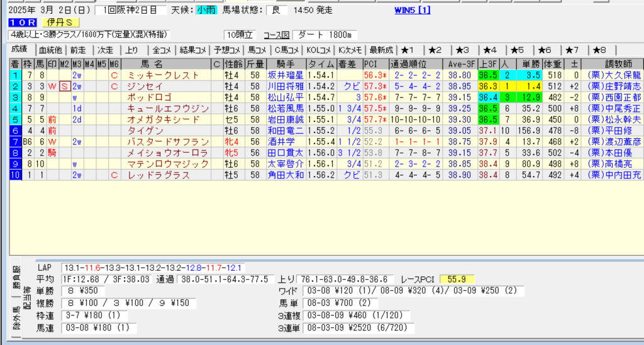Sort by the 馬名 column header
Screen dimensions: 644x345
click(x=166, y=64)
